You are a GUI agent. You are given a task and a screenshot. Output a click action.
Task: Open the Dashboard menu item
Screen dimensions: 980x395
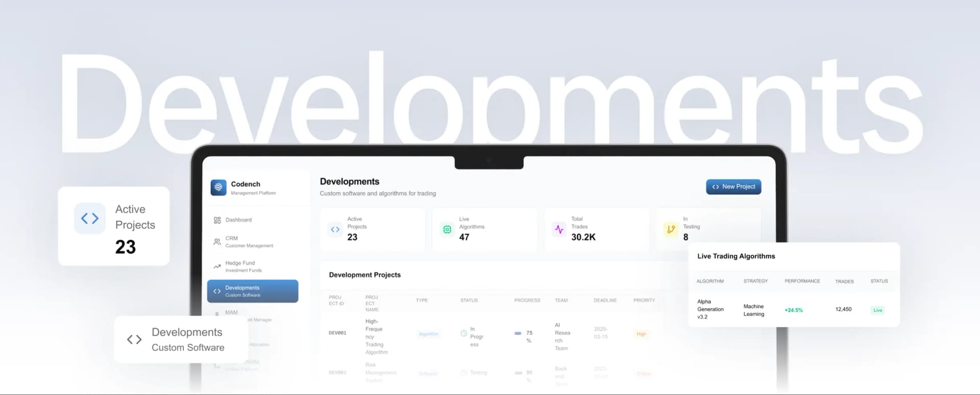click(238, 220)
